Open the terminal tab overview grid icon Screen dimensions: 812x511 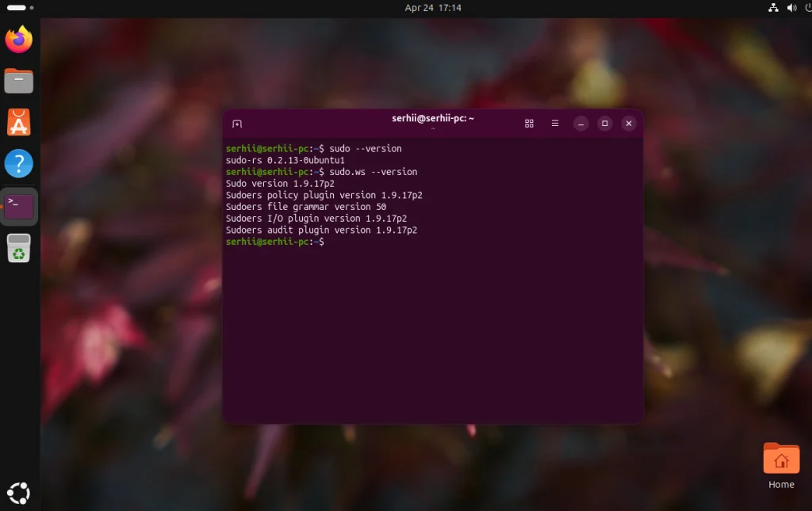click(x=529, y=124)
